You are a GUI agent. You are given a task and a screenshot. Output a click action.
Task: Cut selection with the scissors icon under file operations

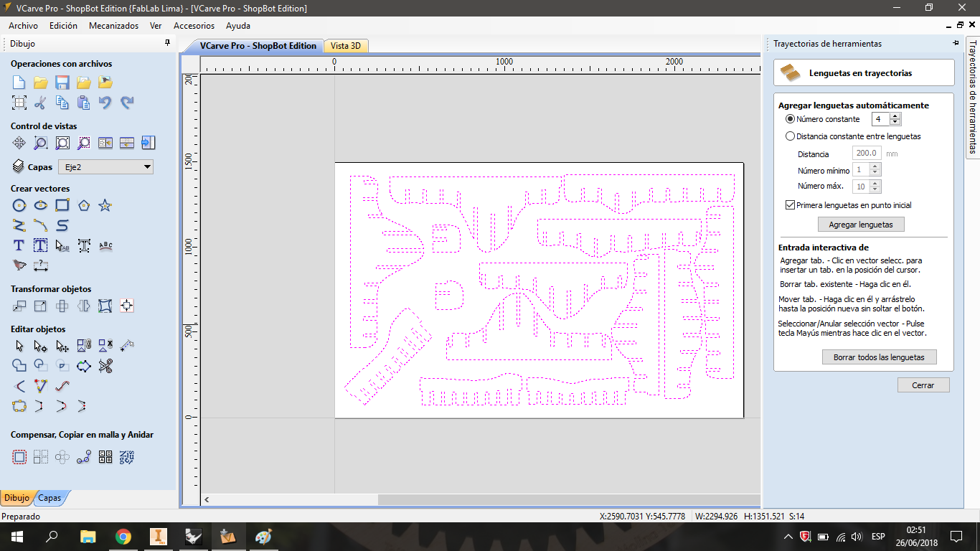pyautogui.click(x=41, y=103)
